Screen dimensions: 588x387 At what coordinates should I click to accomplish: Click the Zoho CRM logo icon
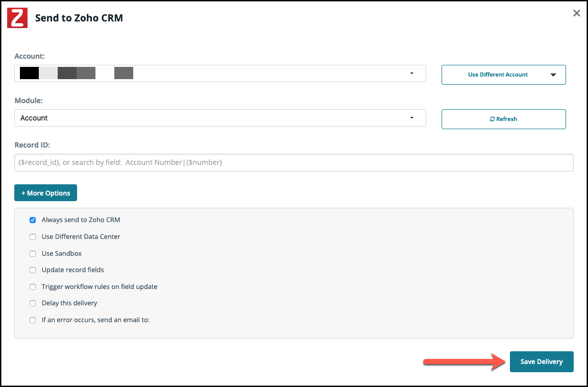point(17,18)
